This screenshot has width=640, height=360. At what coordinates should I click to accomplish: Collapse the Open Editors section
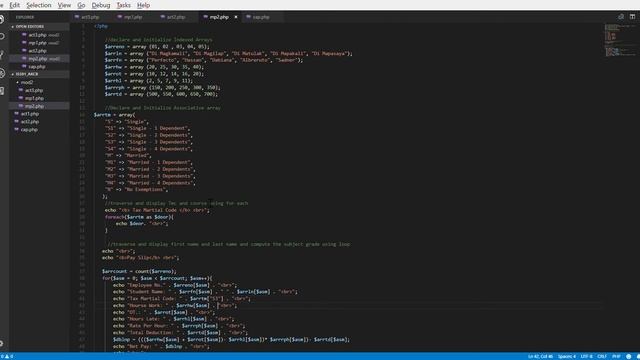[39, 27]
